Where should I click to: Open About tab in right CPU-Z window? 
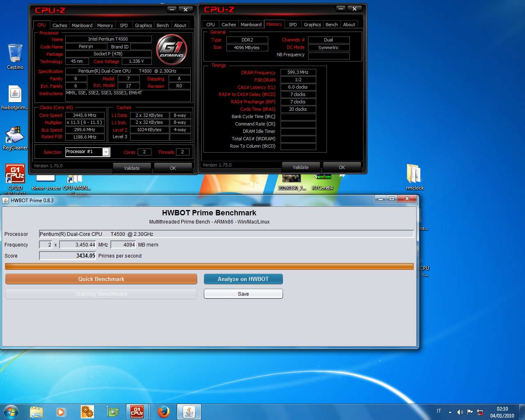[349, 25]
